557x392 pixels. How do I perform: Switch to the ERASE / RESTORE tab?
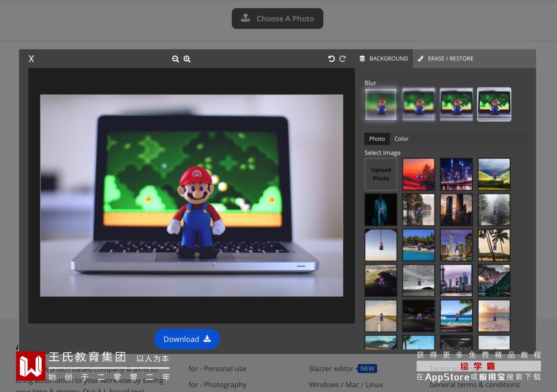pyautogui.click(x=446, y=59)
